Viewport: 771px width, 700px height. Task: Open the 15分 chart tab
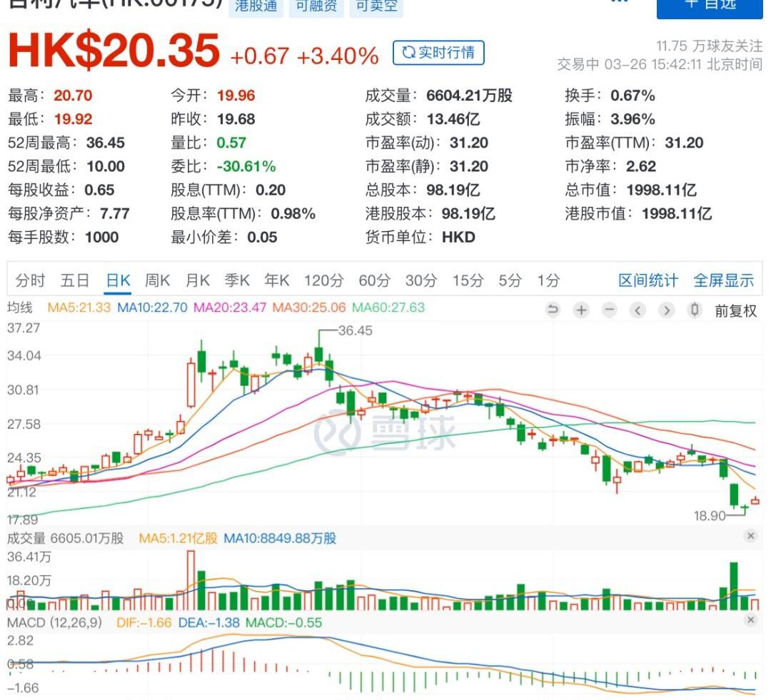[468, 280]
